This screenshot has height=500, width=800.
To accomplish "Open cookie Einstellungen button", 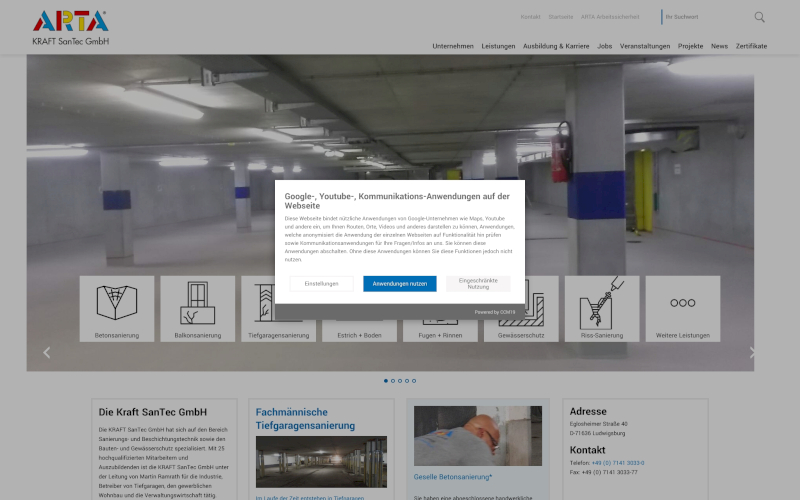I will 321,284.
